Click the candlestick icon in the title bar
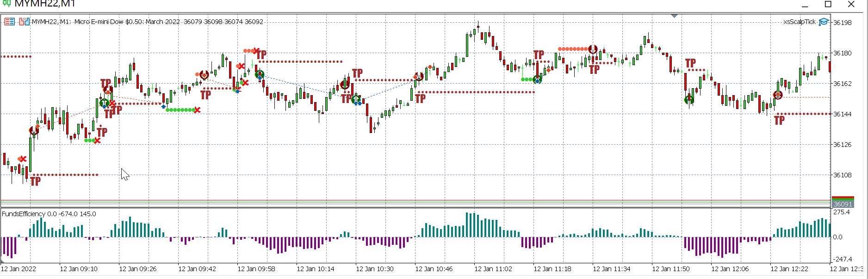The width and height of the screenshot is (868, 279). [6, 4]
